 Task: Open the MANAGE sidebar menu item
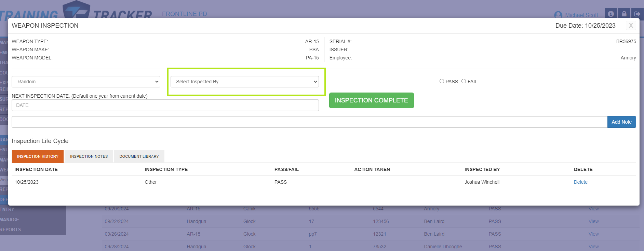pos(33,220)
